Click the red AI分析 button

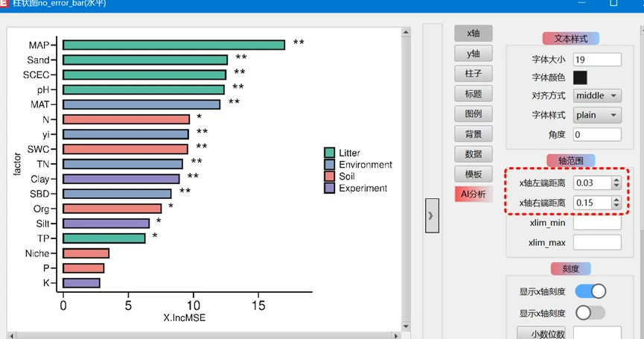[473, 194]
